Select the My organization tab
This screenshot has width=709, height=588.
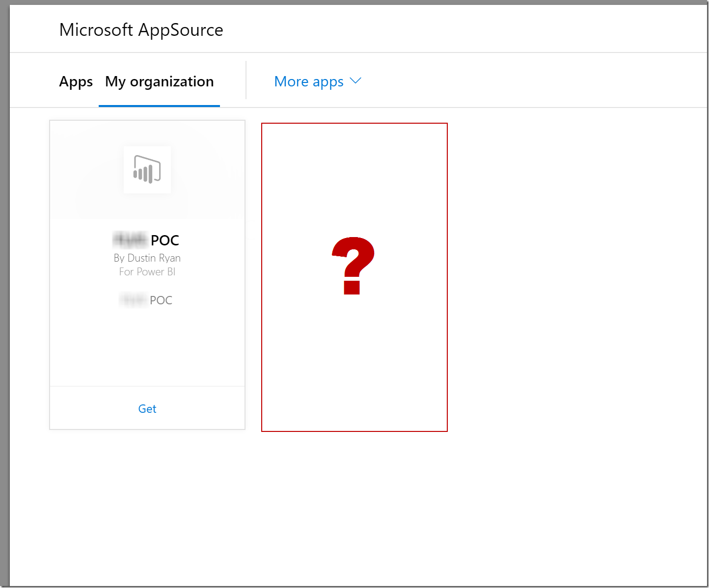(x=160, y=81)
